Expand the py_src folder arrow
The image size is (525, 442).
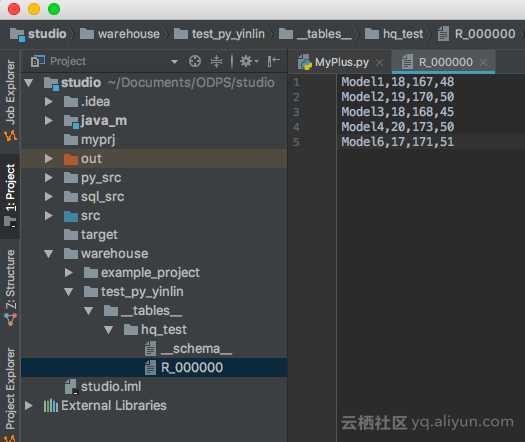point(49,177)
